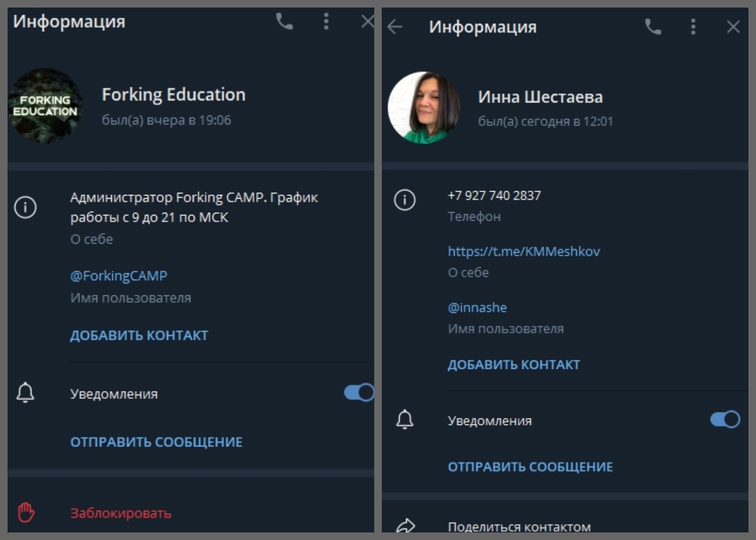
Task: Follow the https://t.me/KMMeshkov link
Action: pos(523,252)
